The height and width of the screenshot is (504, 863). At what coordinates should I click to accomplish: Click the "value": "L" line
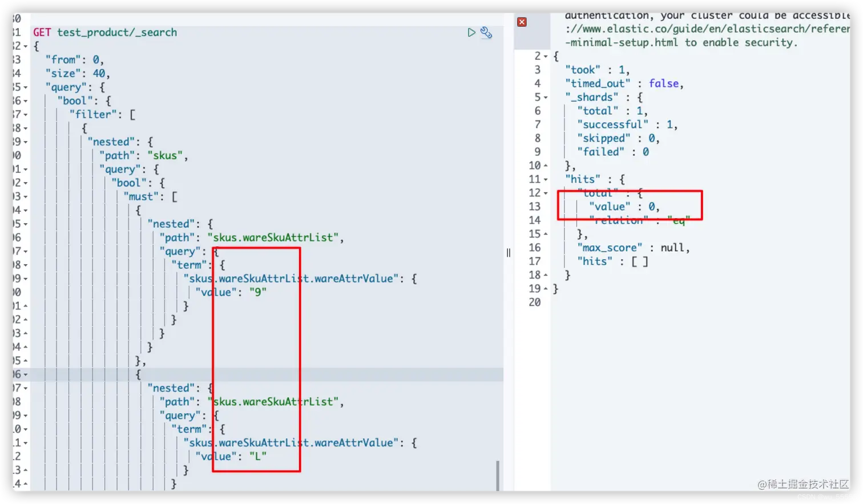[231, 457]
